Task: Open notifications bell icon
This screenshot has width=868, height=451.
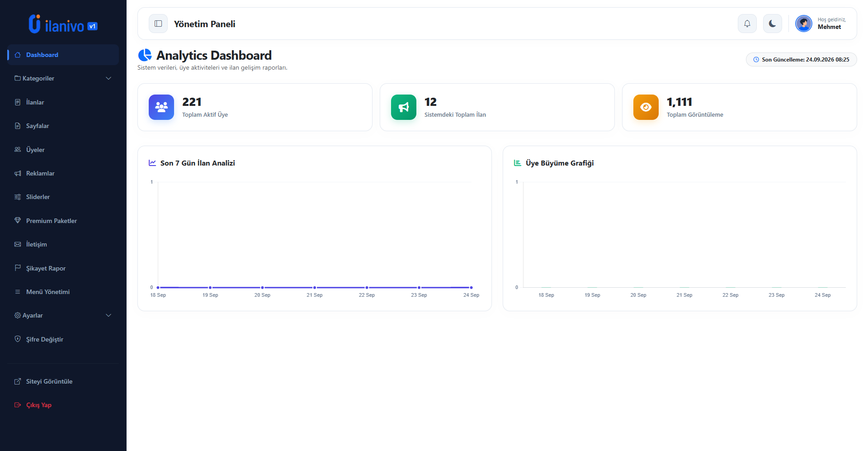Action: [x=747, y=24]
